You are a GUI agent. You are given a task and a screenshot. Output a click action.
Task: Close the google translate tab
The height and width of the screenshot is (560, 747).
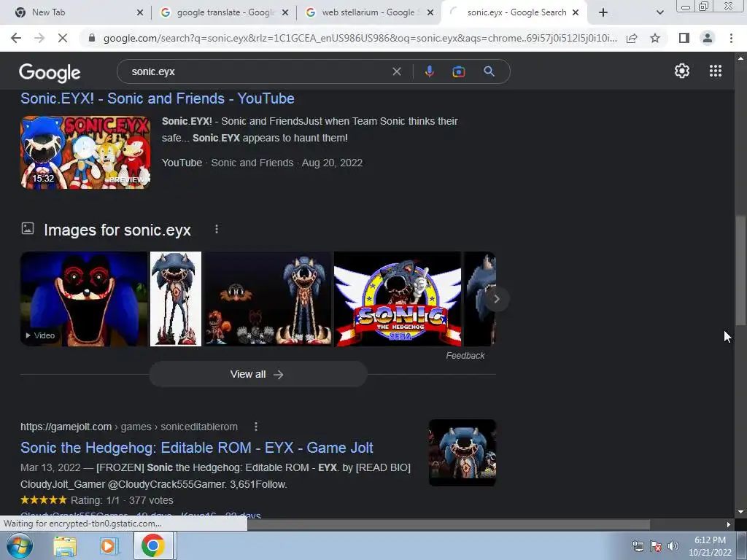pyautogui.click(x=285, y=12)
